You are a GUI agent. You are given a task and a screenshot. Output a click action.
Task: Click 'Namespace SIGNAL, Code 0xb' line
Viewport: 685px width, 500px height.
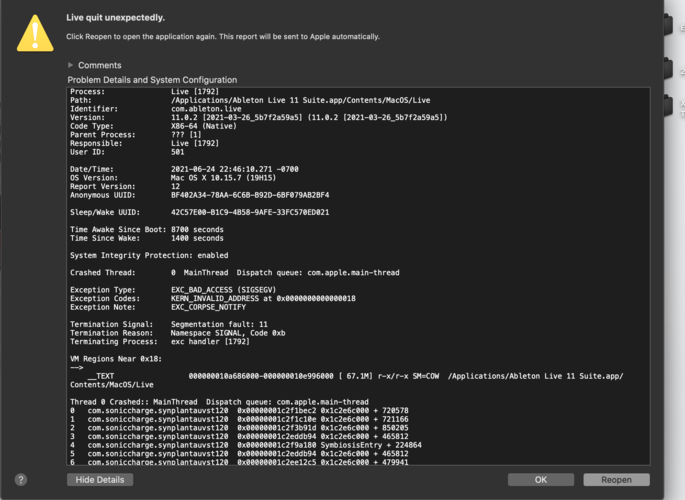coord(228,333)
